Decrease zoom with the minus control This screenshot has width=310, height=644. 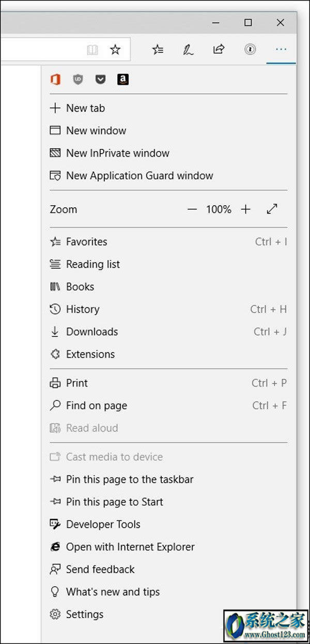192,209
